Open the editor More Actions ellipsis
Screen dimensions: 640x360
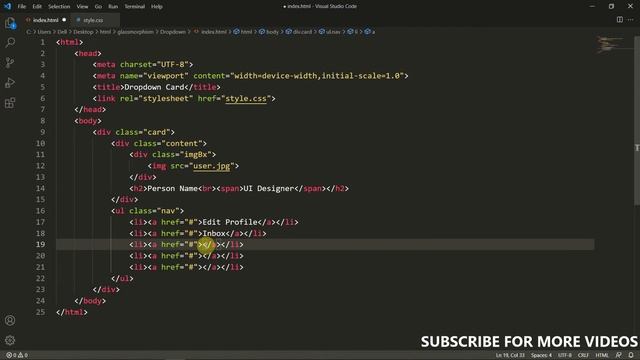tap(631, 20)
